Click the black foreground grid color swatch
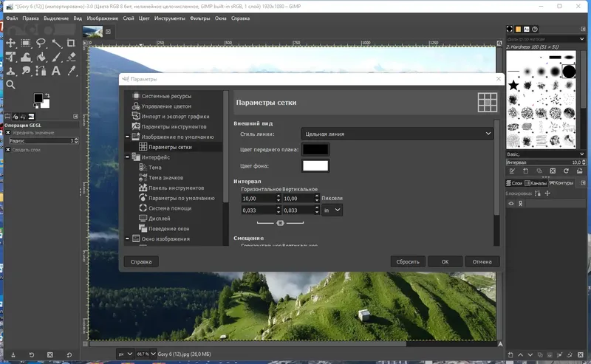Screen dimensions: 591x364 tap(315, 150)
